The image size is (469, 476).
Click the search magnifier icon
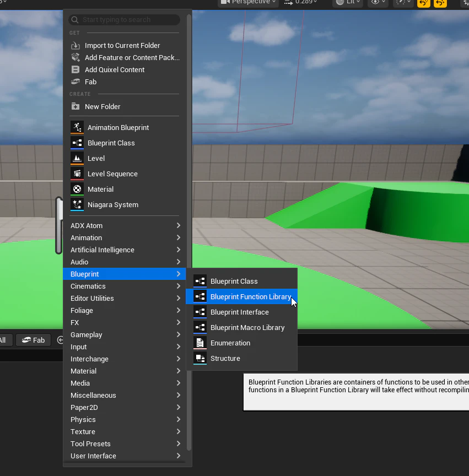click(75, 20)
